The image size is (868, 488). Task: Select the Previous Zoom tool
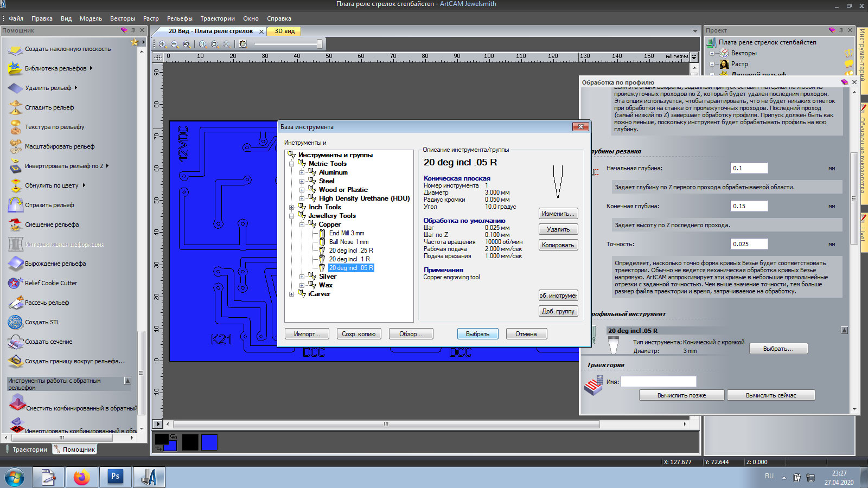pyautogui.click(x=187, y=44)
